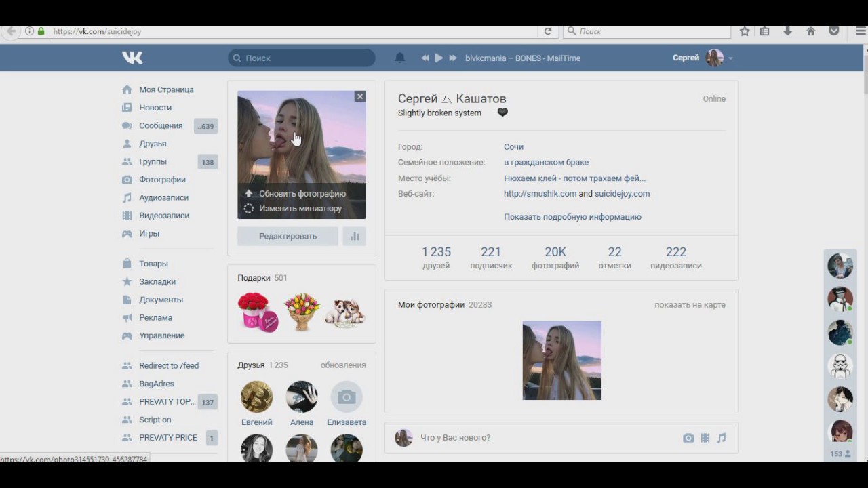
Task: Expand Показать подробную информацию
Action: (572, 217)
